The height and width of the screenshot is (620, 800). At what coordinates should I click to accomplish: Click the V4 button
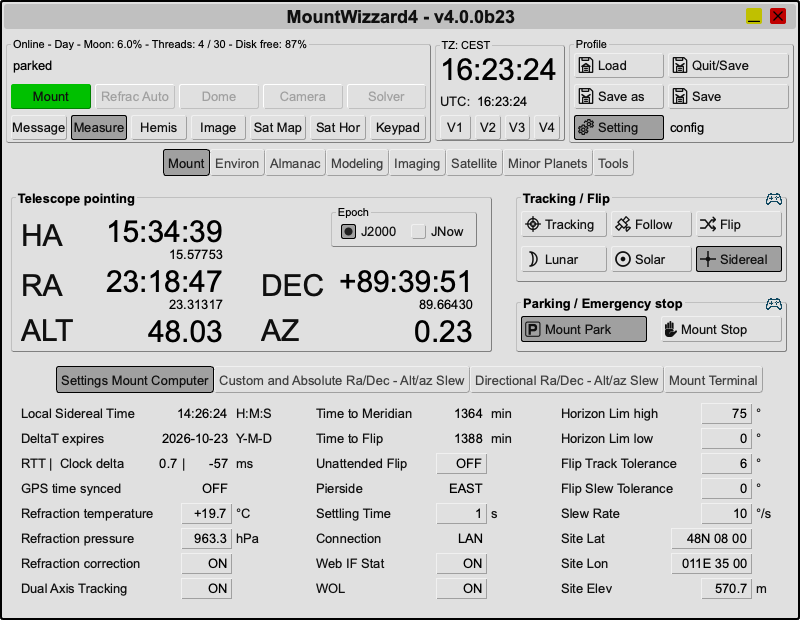546,128
